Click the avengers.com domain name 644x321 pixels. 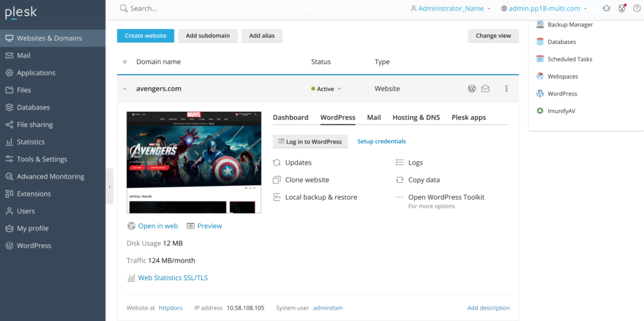[x=159, y=89]
